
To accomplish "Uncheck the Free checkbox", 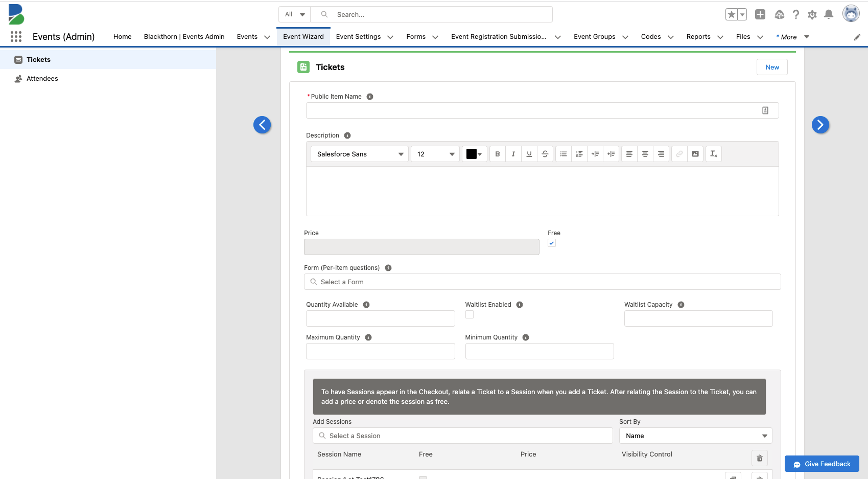I will point(552,243).
